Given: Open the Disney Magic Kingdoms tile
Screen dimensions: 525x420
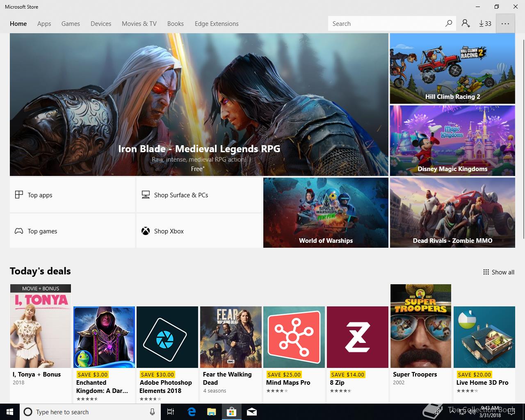Looking at the screenshot, I should [x=452, y=141].
